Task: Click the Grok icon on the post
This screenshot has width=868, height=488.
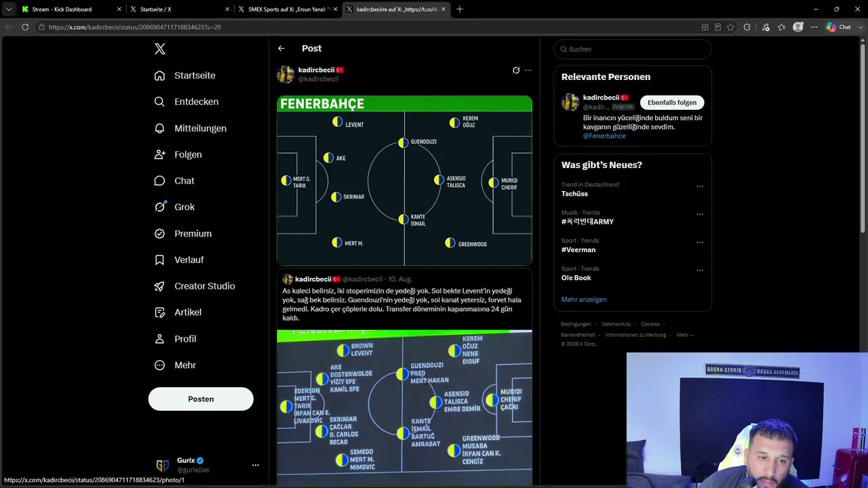Action: pyautogui.click(x=516, y=70)
